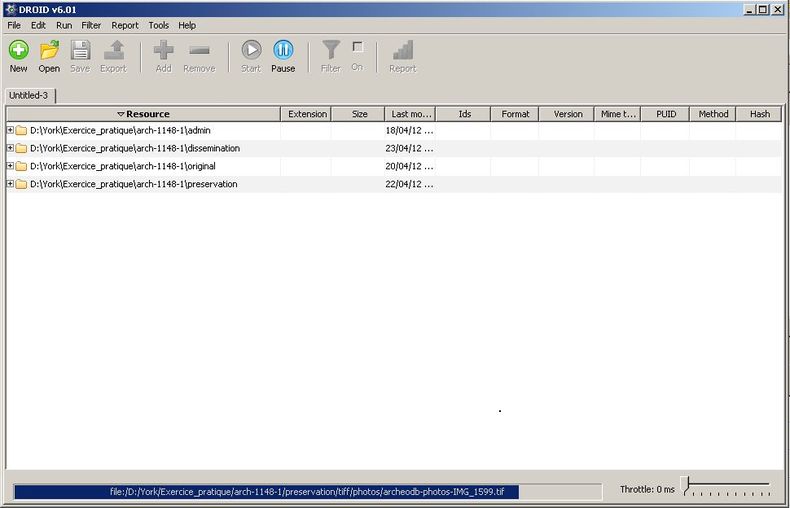
Task: Click the Report chart icon
Action: 403,50
